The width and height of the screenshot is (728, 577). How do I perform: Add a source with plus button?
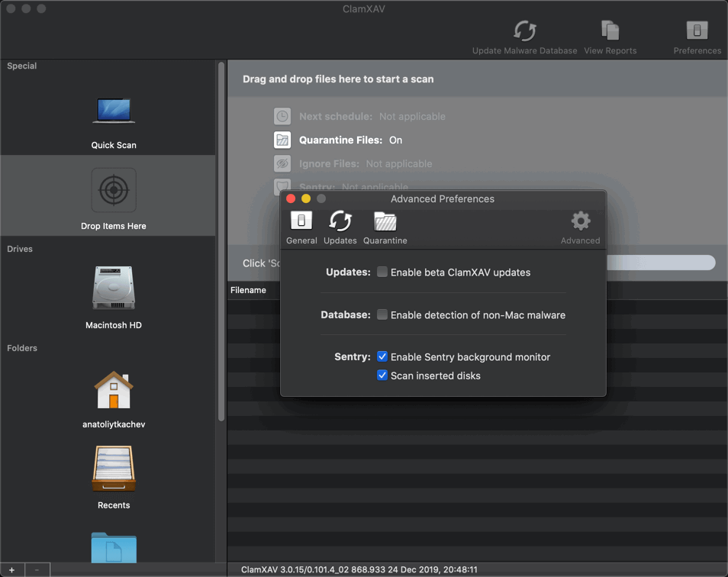(12, 569)
